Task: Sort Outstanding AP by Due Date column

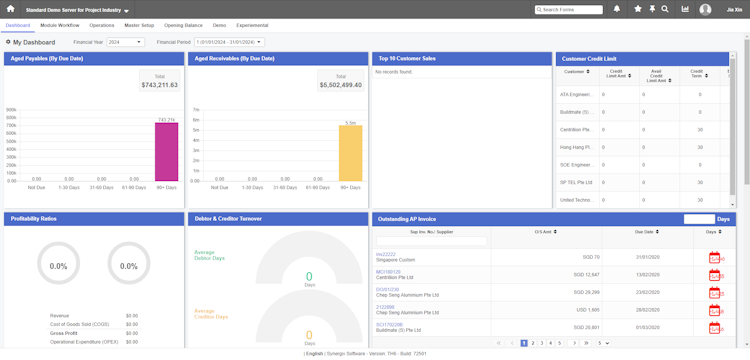Action: [x=658, y=232]
